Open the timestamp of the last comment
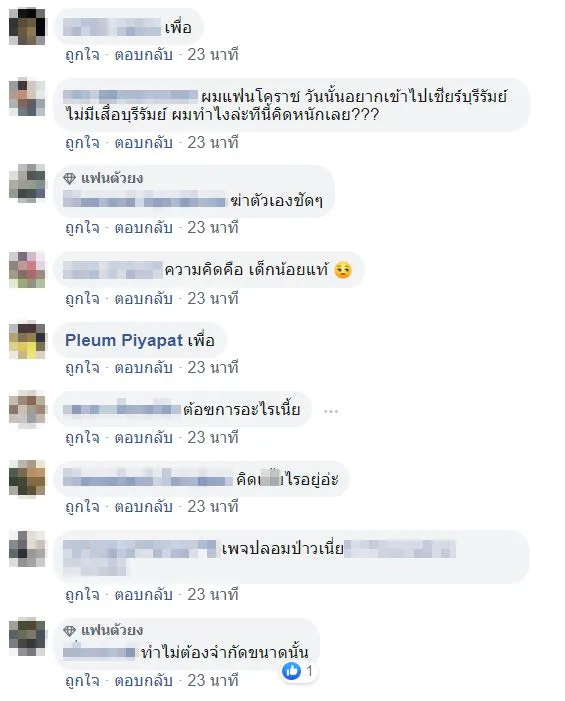The width and height of the screenshot is (565, 701). click(x=213, y=680)
